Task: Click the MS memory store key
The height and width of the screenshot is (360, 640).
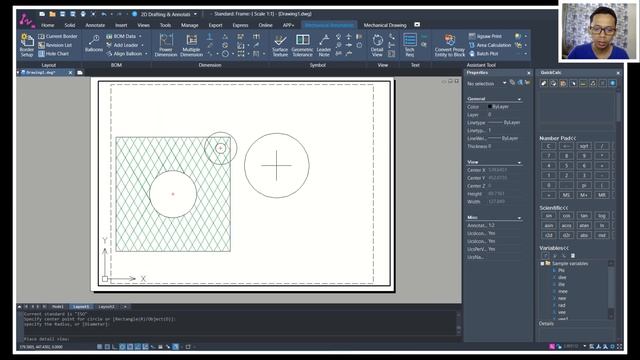Action: tap(566, 195)
